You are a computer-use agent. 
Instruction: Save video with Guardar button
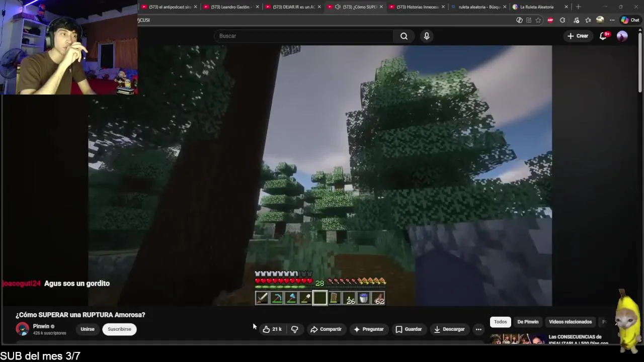click(409, 329)
